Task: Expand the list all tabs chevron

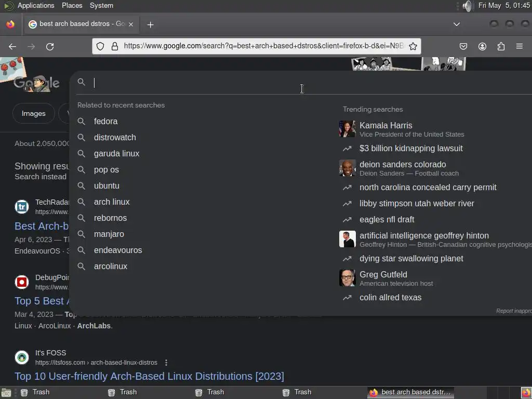Action: click(x=457, y=24)
